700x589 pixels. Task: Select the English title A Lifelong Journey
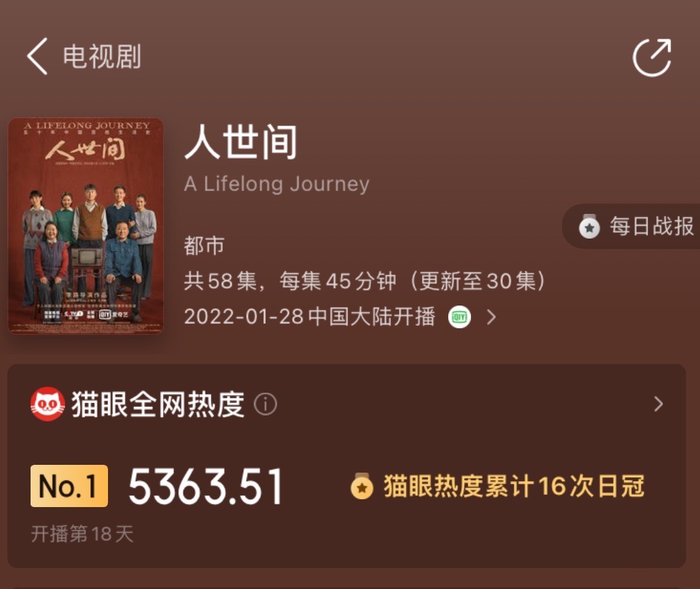coord(276,183)
